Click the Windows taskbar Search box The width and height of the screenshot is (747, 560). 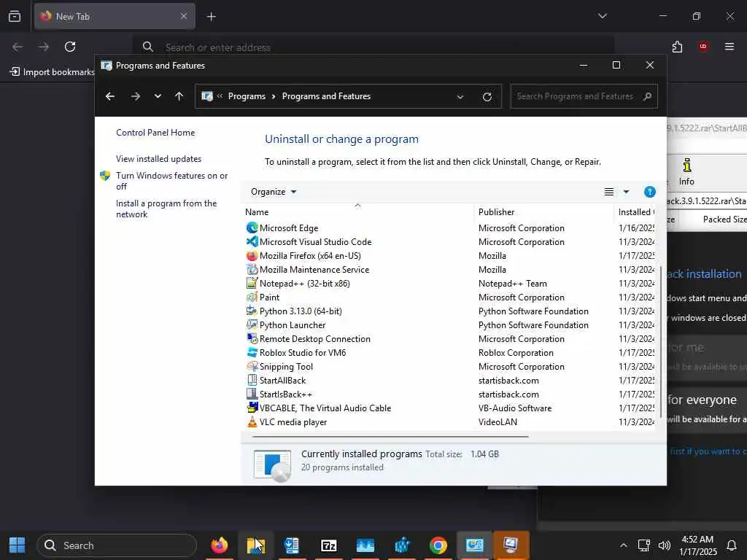tap(117, 545)
